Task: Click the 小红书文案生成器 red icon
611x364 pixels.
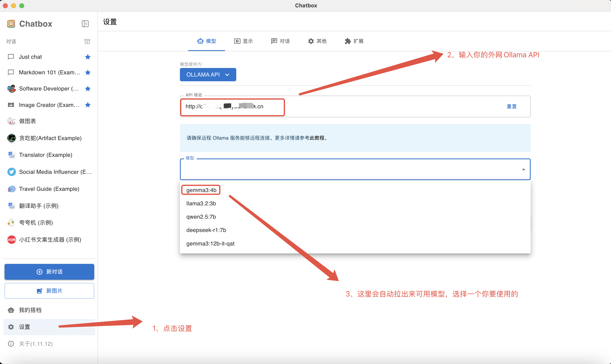Action: tap(11, 240)
